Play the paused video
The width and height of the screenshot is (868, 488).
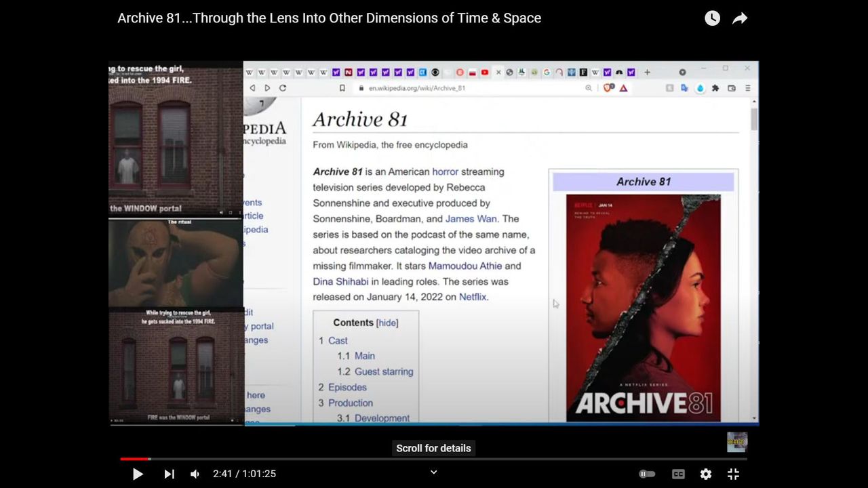tap(138, 474)
